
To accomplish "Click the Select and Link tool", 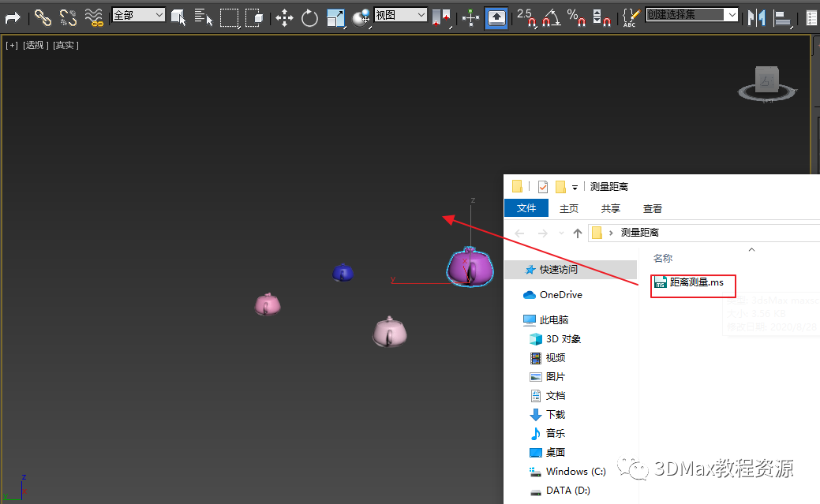I will pyautogui.click(x=43, y=17).
